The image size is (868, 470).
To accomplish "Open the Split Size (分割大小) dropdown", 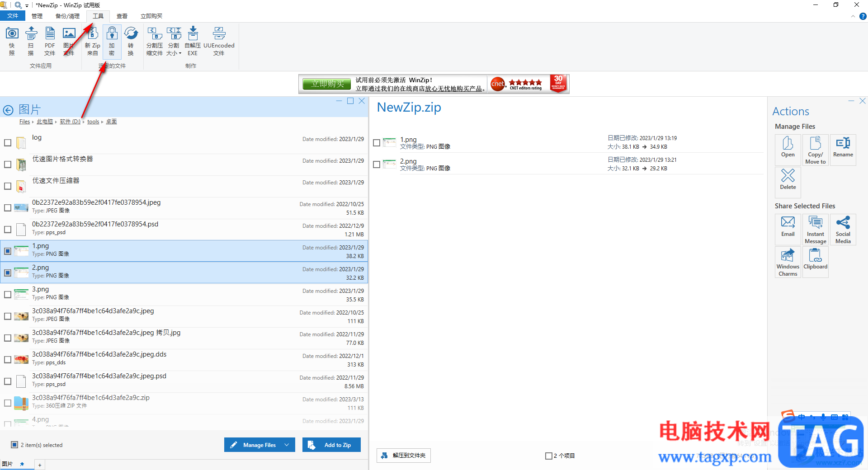I will [x=174, y=41].
